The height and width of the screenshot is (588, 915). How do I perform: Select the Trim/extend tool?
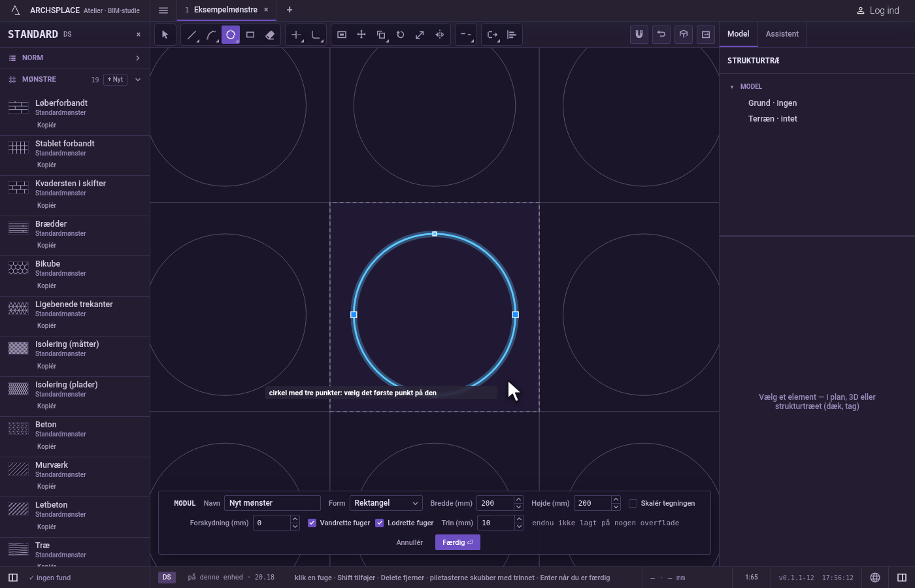click(x=296, y=35)
